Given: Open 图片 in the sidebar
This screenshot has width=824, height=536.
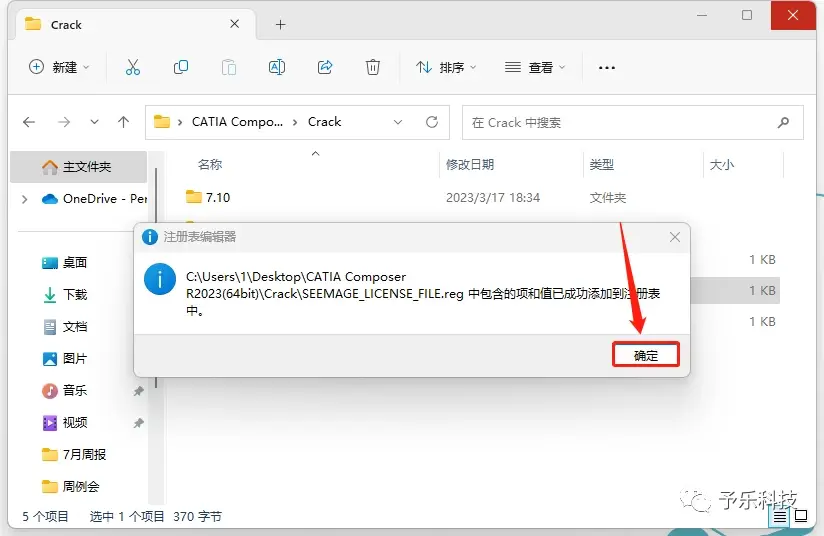Looking at the screenshot, I should (x=64, y=358).
